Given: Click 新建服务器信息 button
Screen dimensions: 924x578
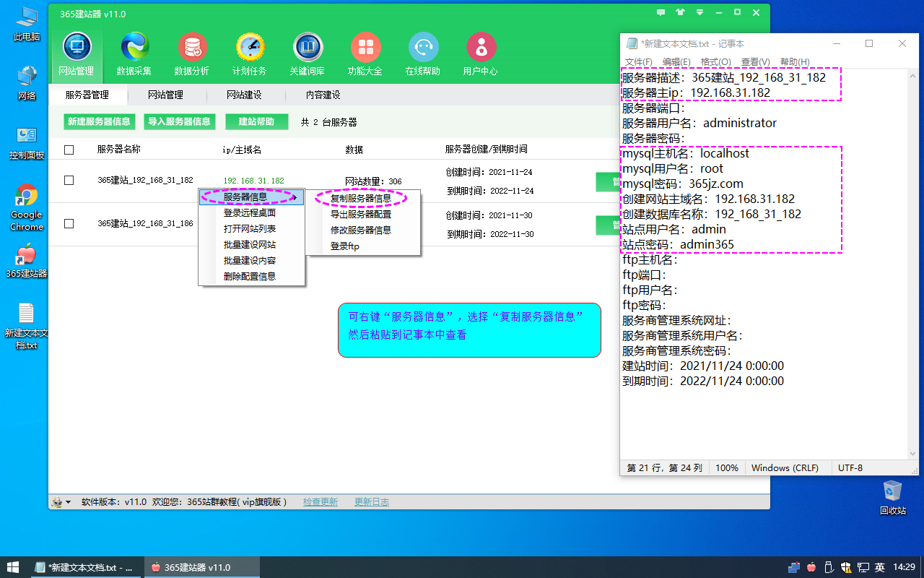Looking at the screenshot, I should (100, 121).
